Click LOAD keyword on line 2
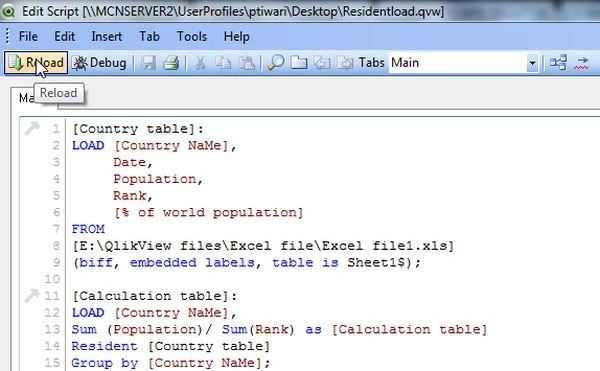The width and height of the screenshot is (600, 371). click(88, 146)
